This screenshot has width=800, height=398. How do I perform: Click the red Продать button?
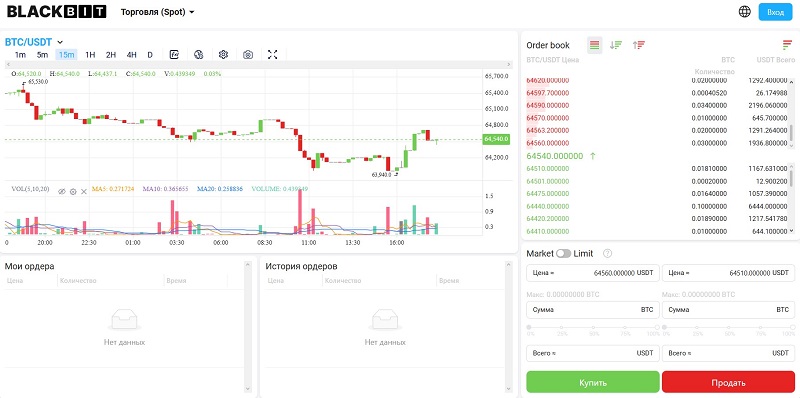(x=729, y=383)
